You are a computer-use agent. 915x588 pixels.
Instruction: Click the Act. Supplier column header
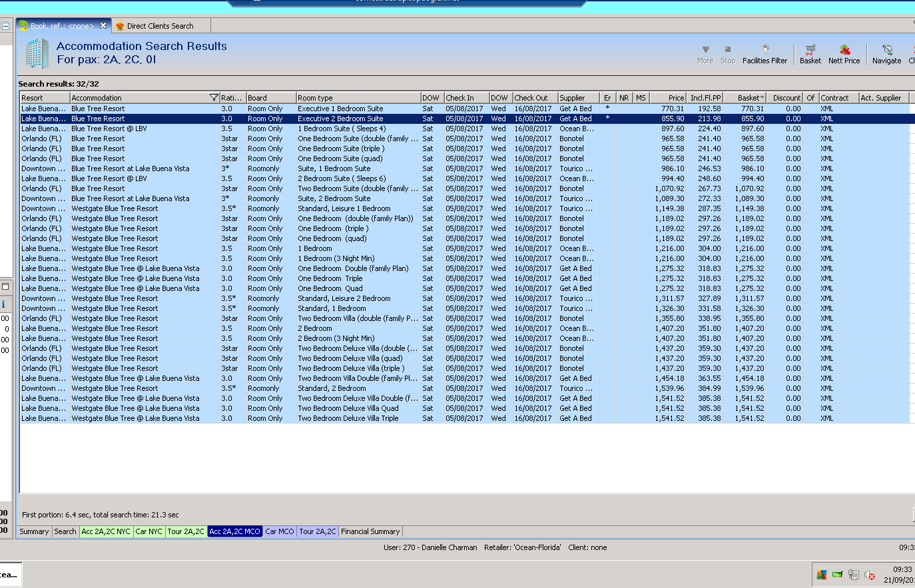[884, 98]
